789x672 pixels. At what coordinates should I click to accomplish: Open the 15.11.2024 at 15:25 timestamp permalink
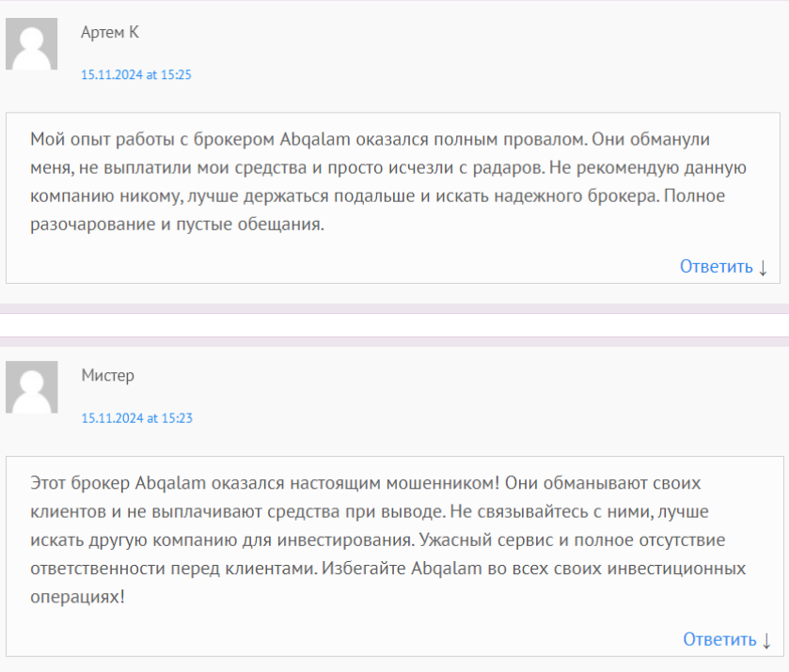[136, 74]
